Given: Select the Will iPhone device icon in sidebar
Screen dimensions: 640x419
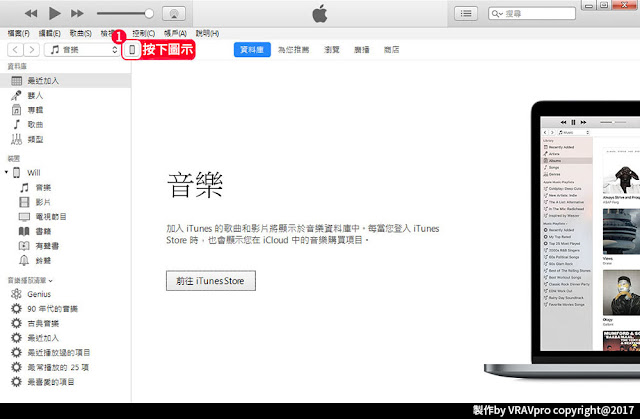Looking at the screenshot, I should (x=16, y=173).
